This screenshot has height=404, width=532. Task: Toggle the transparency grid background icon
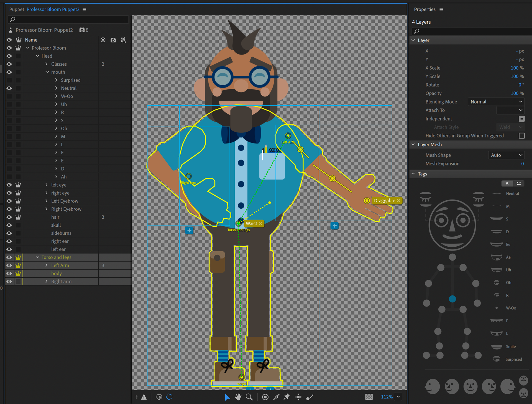pyautogui.click(x=369, y=397)
